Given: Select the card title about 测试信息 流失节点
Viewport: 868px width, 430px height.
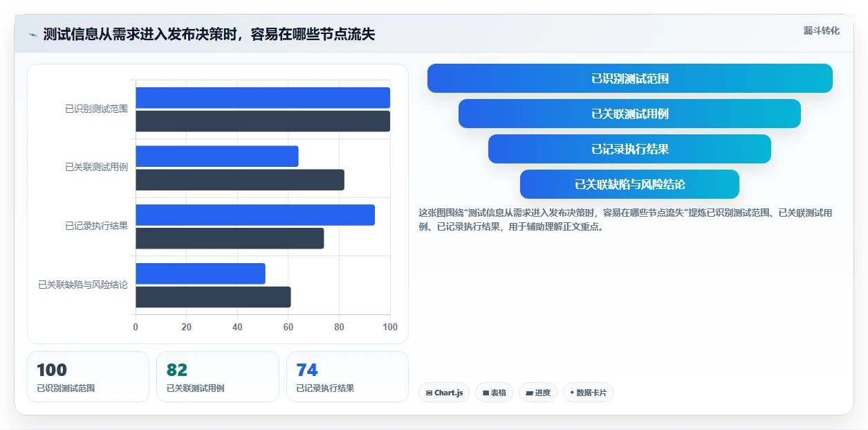Looking at the screenshot, I should [209, 34].
